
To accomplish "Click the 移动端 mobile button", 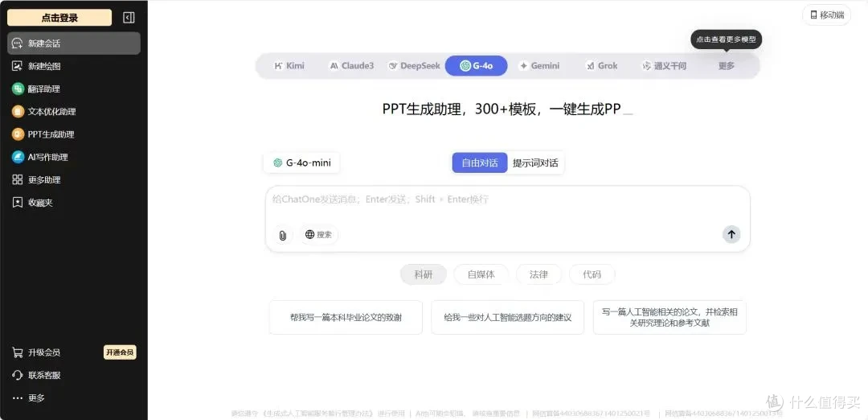I will coord(826,15).
